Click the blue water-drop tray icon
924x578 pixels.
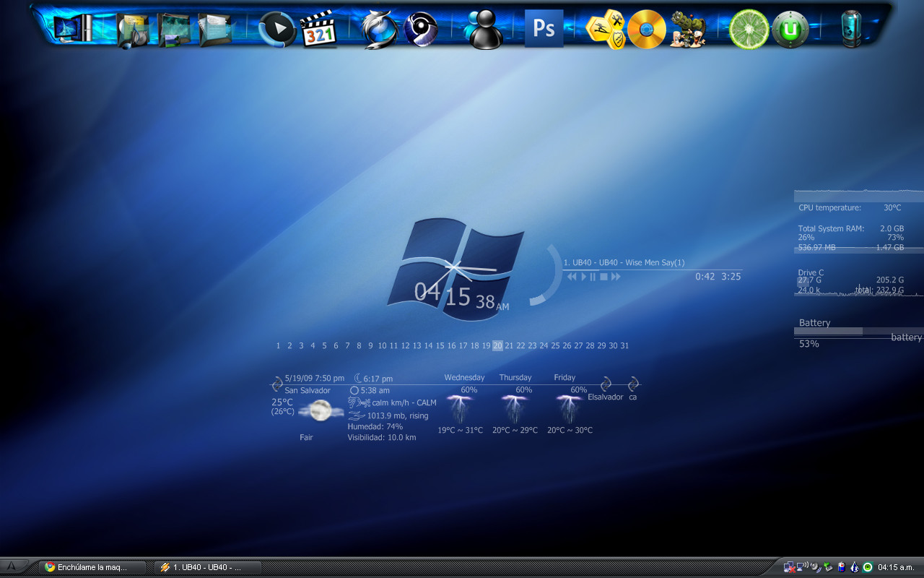(855, 568)
